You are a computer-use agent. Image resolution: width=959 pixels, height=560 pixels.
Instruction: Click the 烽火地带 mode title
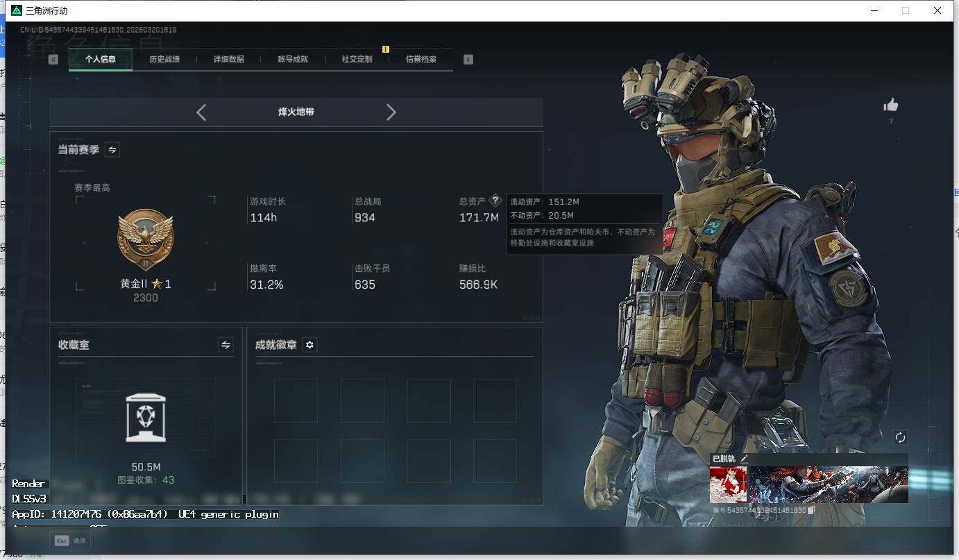pyautogui.click(x=296, y=112)
